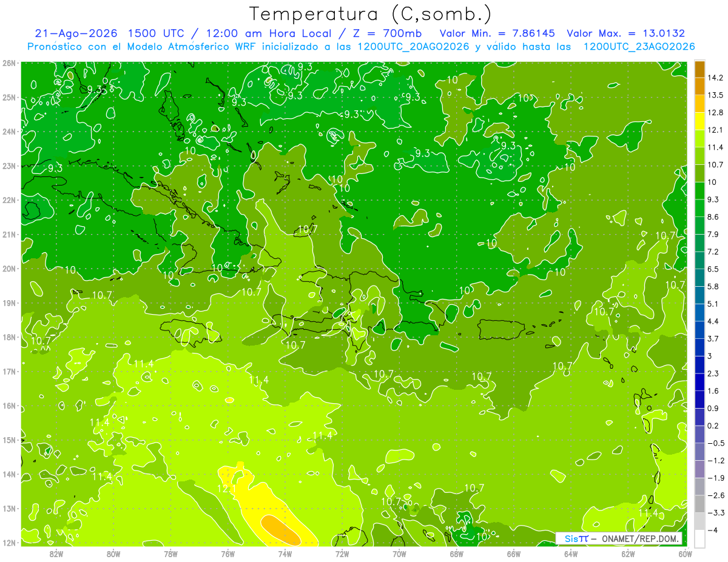Click the "19N" latitude axis label

[8, 303]
